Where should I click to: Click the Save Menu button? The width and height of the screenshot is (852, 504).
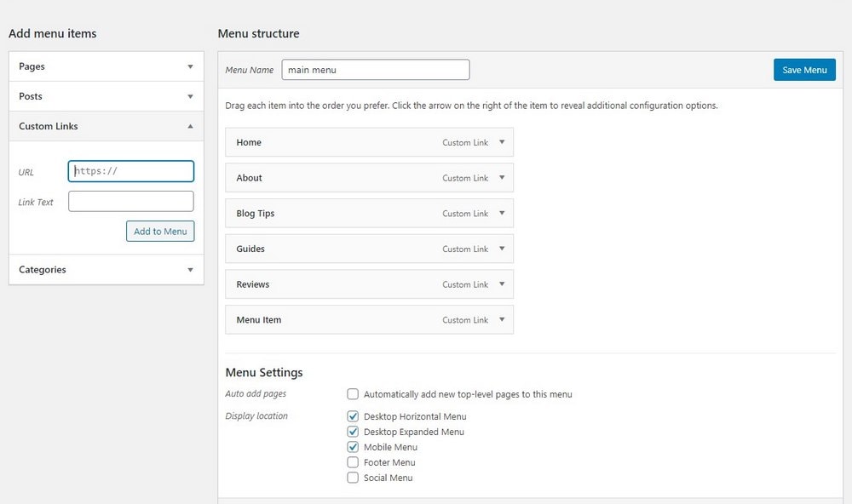click(x=803, y=70)
